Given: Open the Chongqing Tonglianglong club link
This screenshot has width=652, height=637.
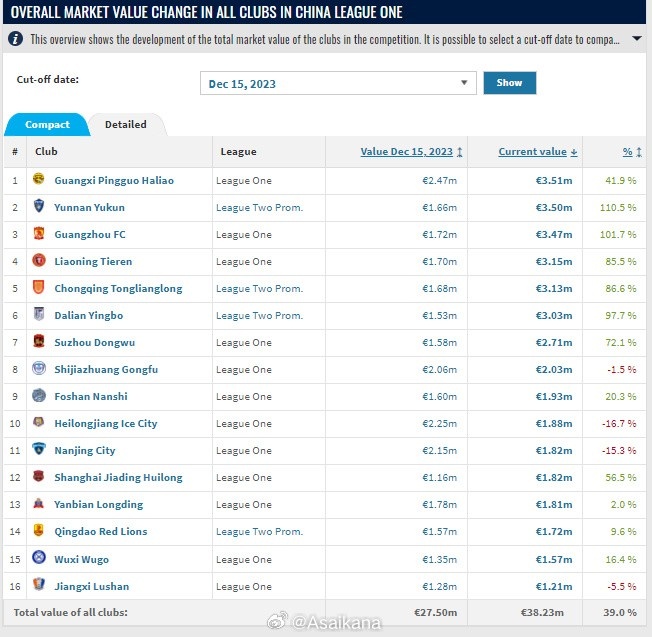Looking at the screenshot, I should [x=118, y=288].
